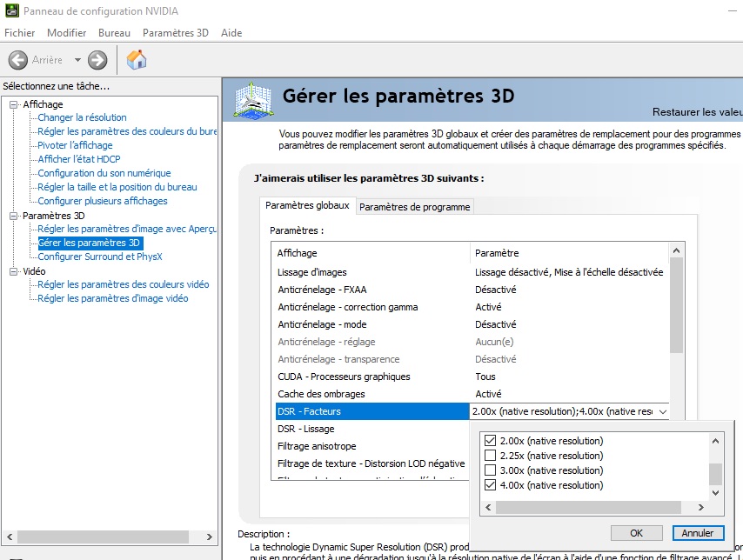Switch to Paramètres de programme tab

(415, 207)
